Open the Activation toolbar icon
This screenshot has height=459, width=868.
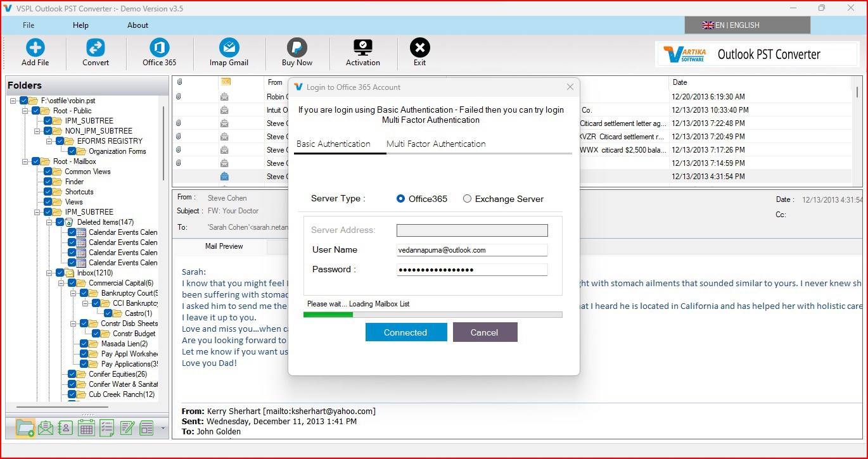tap(363, 47)
